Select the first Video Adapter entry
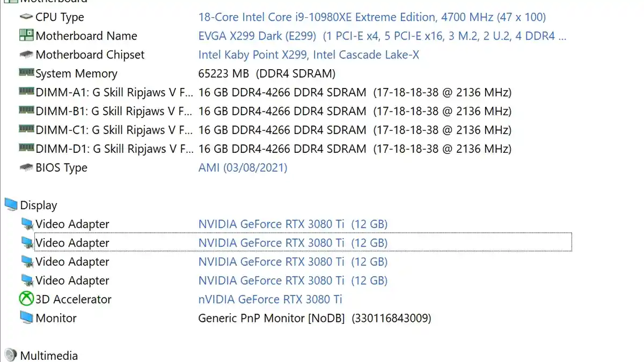Screen dimensions: 644x362 [x=72, y=224]
